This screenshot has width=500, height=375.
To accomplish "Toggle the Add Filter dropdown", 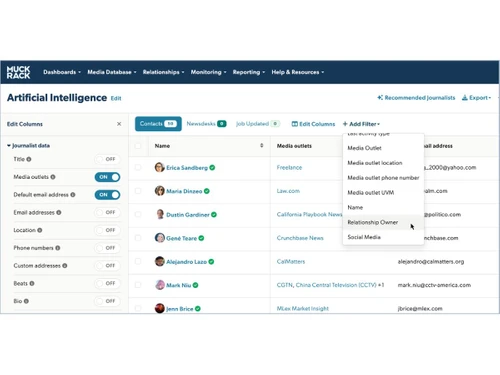I will tap(361, 124).
